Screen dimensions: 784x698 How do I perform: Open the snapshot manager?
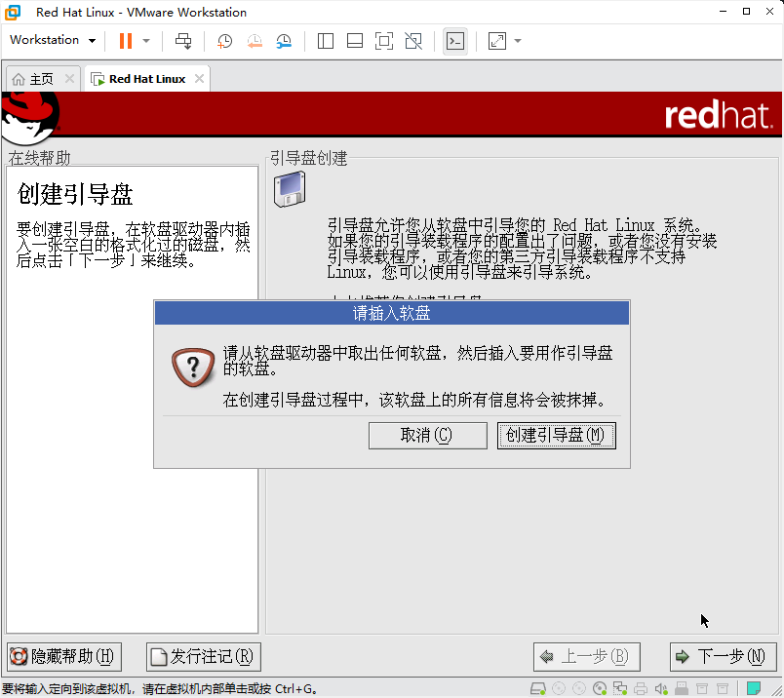[284, 40]
